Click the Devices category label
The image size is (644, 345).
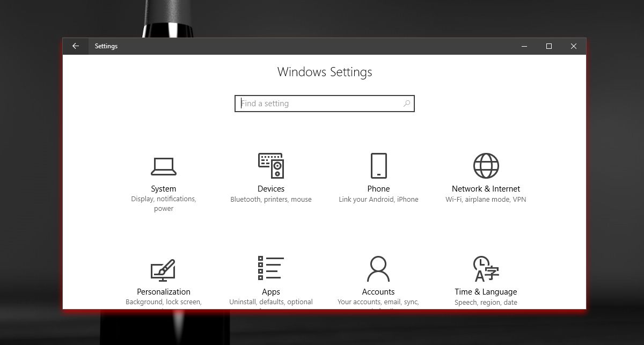(271, 189)
